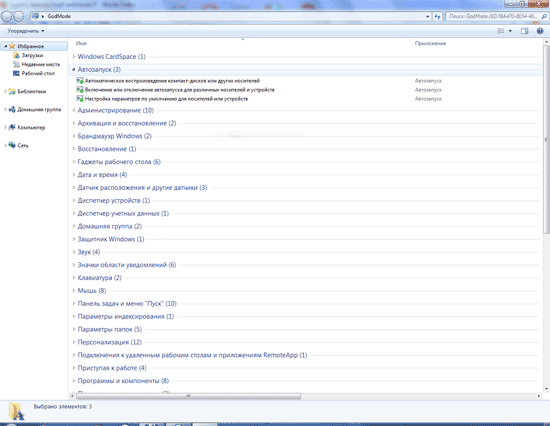Click Подключения к удаленным рабочим столам header
Viewport: 550px width, 426px height.
tap(192, 355)
